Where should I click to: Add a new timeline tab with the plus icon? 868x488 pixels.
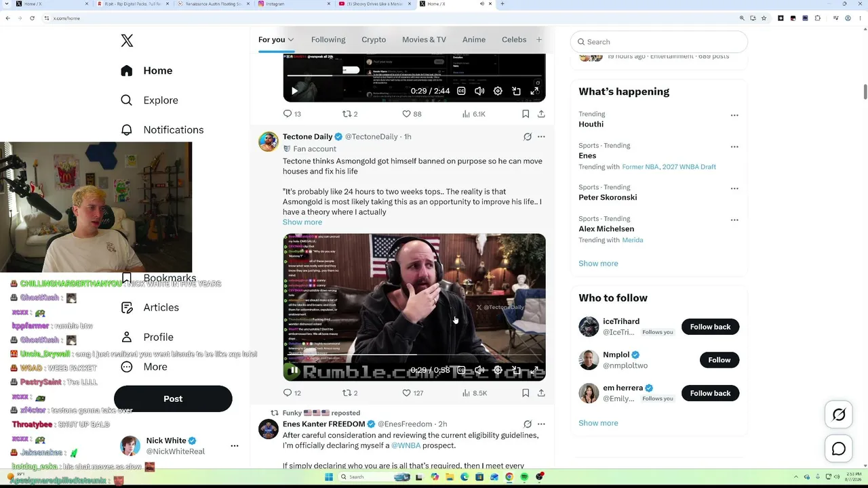pyautogui.click(x=539, y=39)
